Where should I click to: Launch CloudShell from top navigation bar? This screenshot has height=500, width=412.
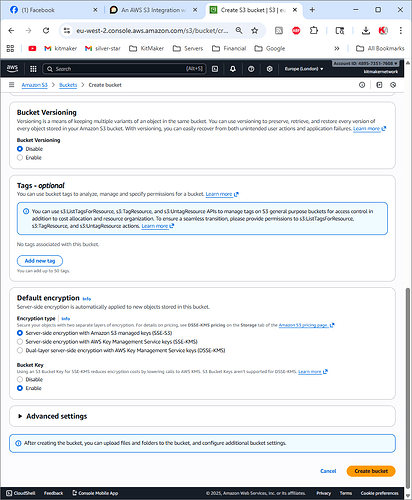coord(215,69)
